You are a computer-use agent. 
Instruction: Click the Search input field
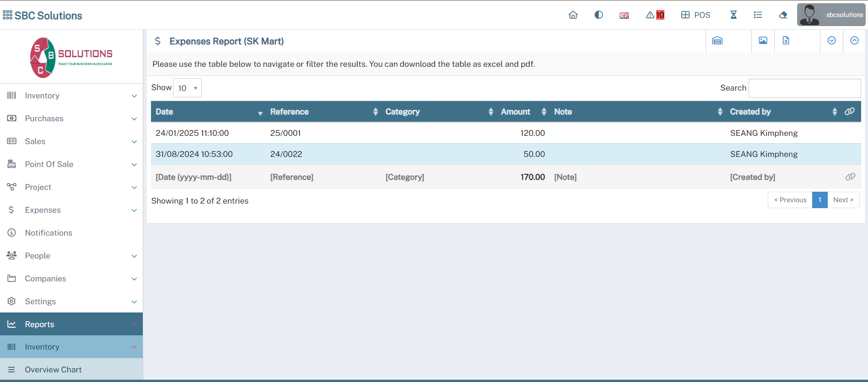[x=804, y=88]
